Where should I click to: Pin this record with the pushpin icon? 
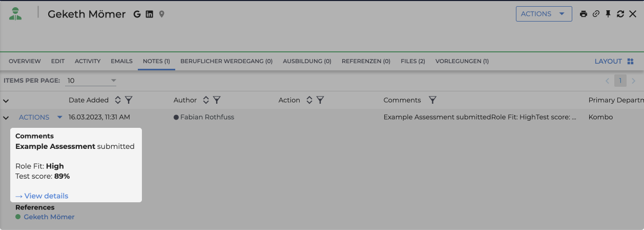608,14
